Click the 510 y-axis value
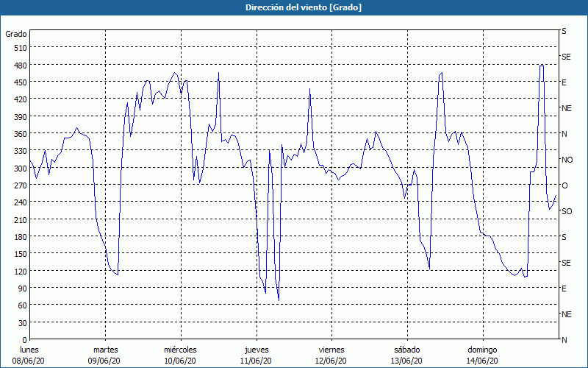588x368 pixels. pos(21,48)
